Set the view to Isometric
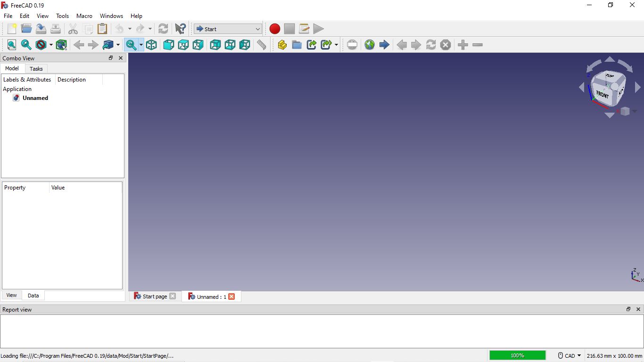Image resolution: width=644 pixels, height=362 pixels. 151,45
